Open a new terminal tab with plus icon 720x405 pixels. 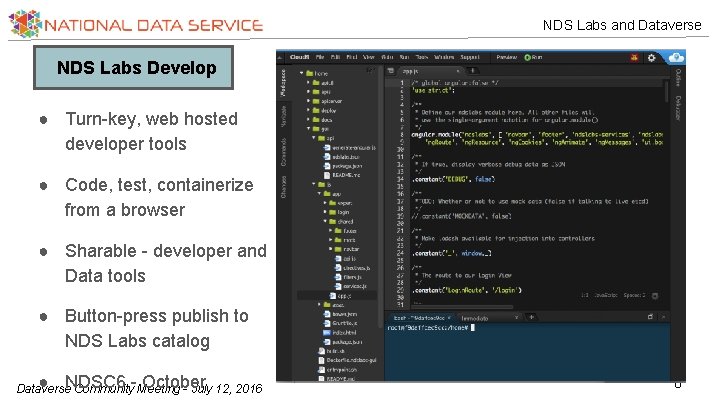click(x=531, y=317)
